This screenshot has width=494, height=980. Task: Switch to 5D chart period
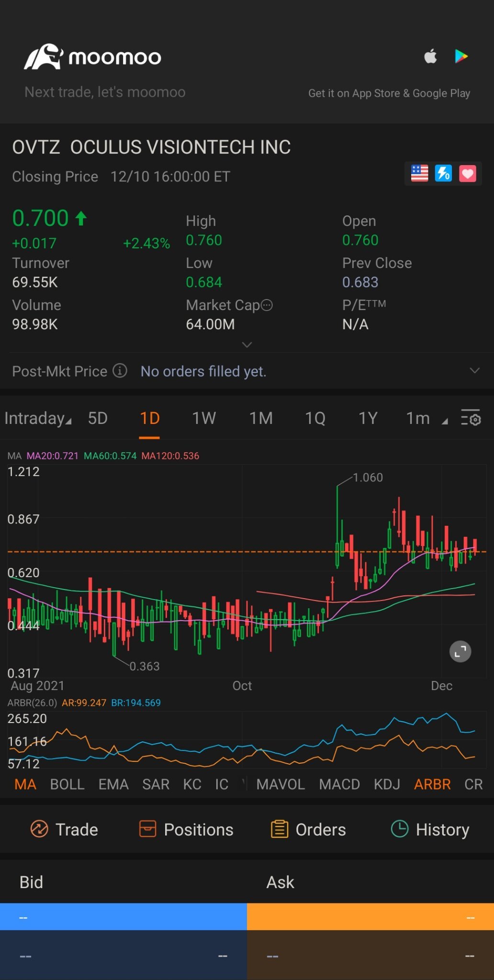[x=98, y=418]
